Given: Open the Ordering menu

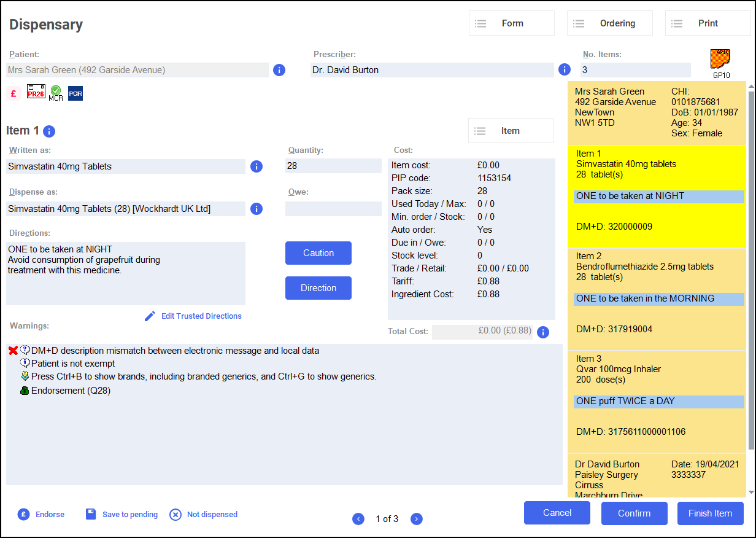Looking at the screenshot, I should (x=609, y=23).
